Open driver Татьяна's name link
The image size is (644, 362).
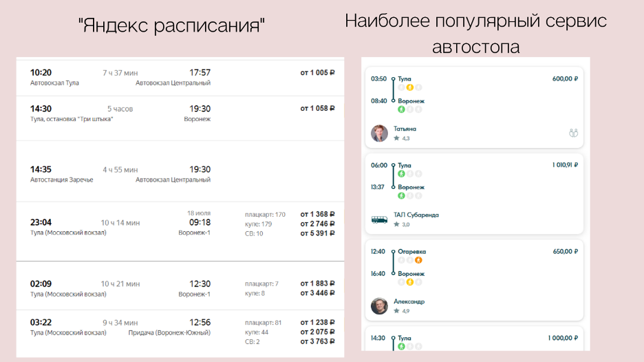pyautogui.click(x=405, y=129)
